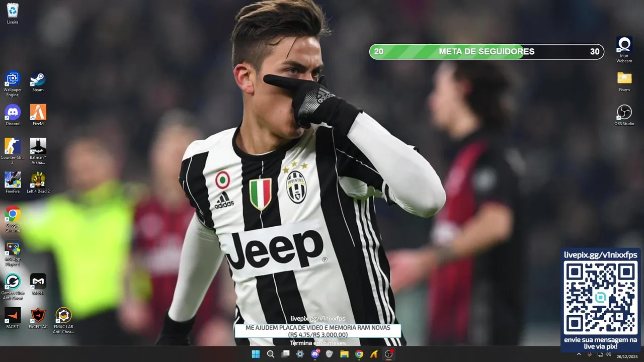644x362 pixels.
Task: Select the EMAC LAB Anti-Cheat icon
Action: coord(63,321)
